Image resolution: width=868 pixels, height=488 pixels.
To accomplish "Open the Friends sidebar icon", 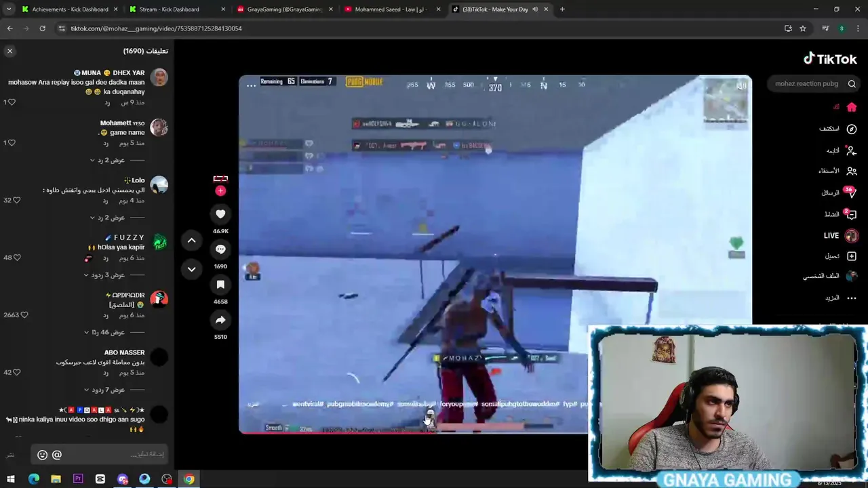I will tap(852, 171).
